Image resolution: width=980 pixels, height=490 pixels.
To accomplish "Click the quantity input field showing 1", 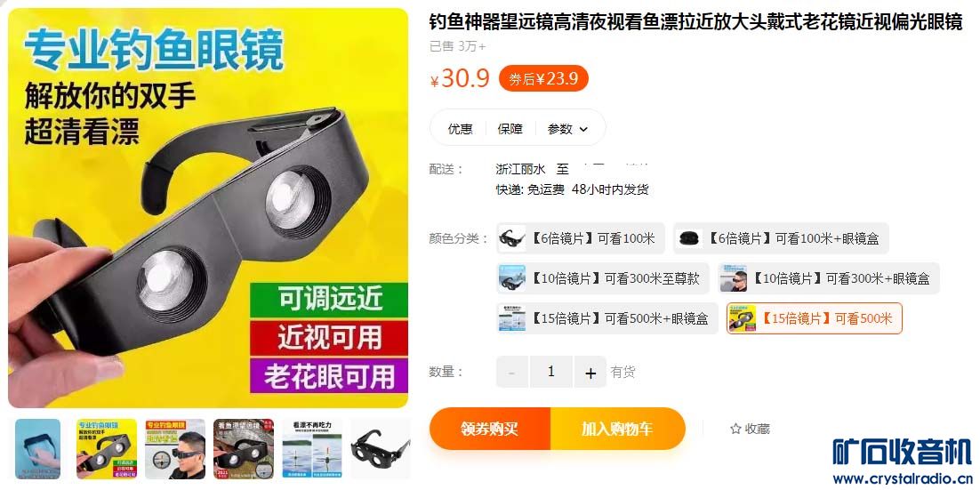I will click(x=550, y=372).
